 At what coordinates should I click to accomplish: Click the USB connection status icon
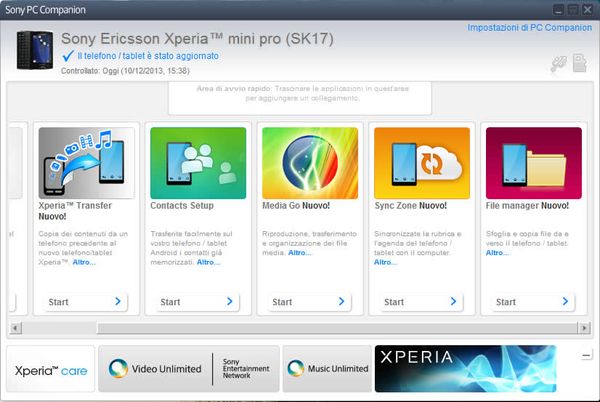click(559, 63)
